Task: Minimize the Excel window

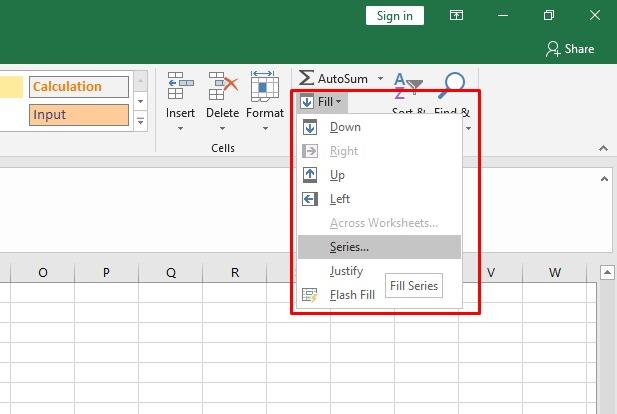Action: (503, 16)
